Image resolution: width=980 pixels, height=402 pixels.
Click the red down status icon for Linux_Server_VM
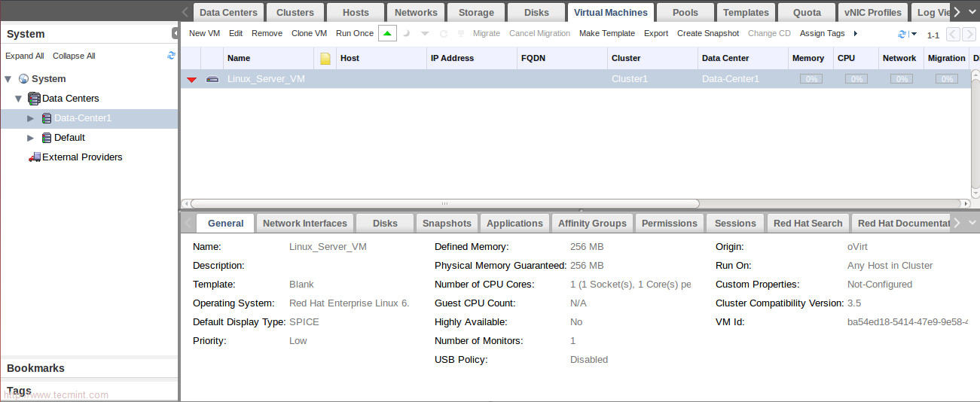pos(191,79)
